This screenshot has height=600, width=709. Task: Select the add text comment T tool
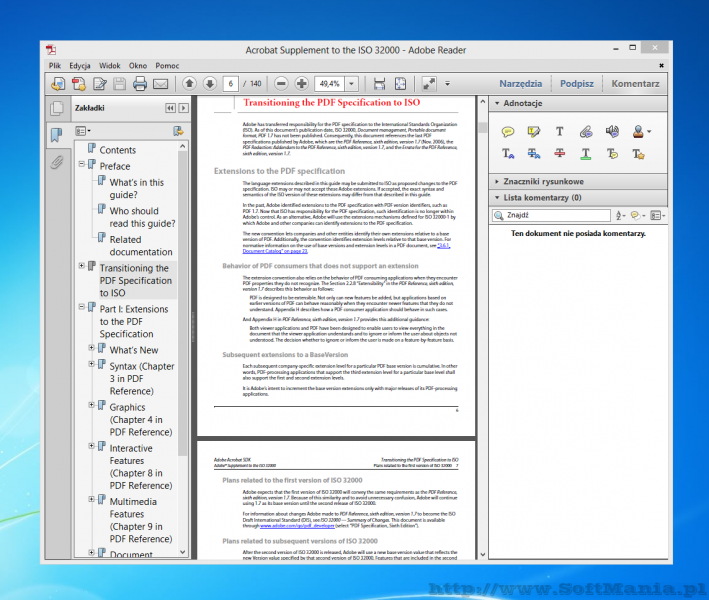(x=559, y=132)
